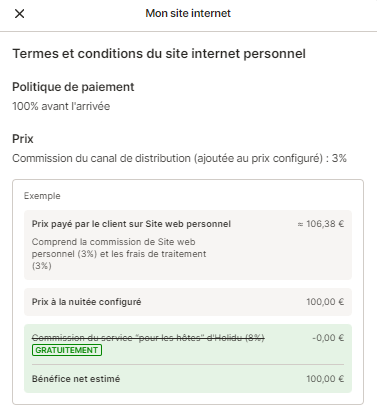The width and height of the screenshot is (377, 420).
Task: Click the Commission du canal de distribution line
Action: [x=179, y=158]
